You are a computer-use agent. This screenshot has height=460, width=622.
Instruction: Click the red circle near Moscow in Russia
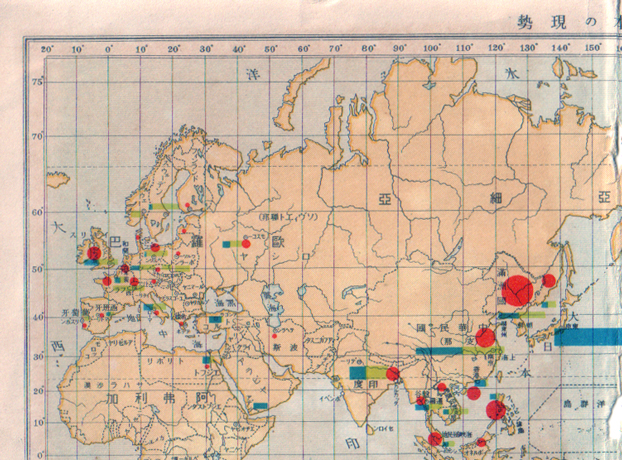245,243
